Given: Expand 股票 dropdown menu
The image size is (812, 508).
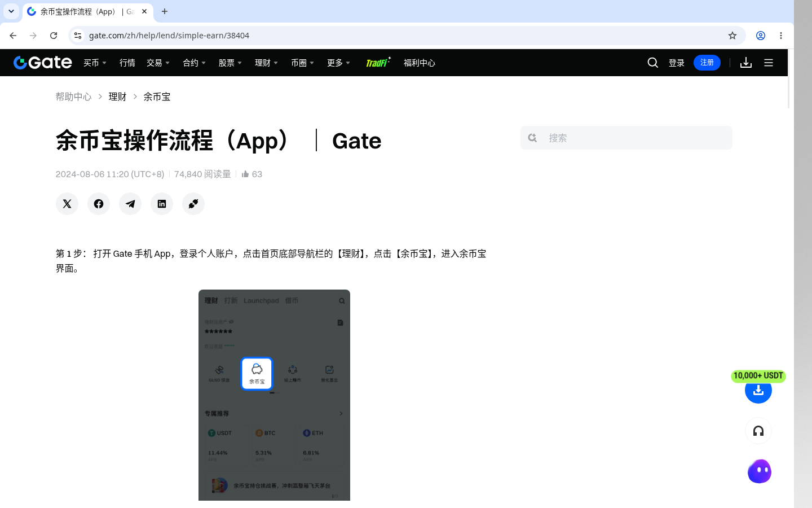Looking at the screenshot, I should [231, 63].
